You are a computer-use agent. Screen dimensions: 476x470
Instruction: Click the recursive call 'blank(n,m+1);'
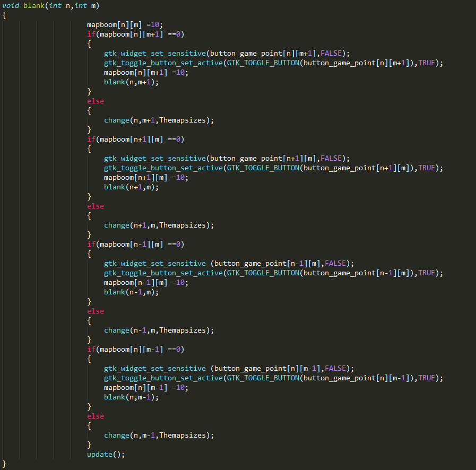(131, 82)
